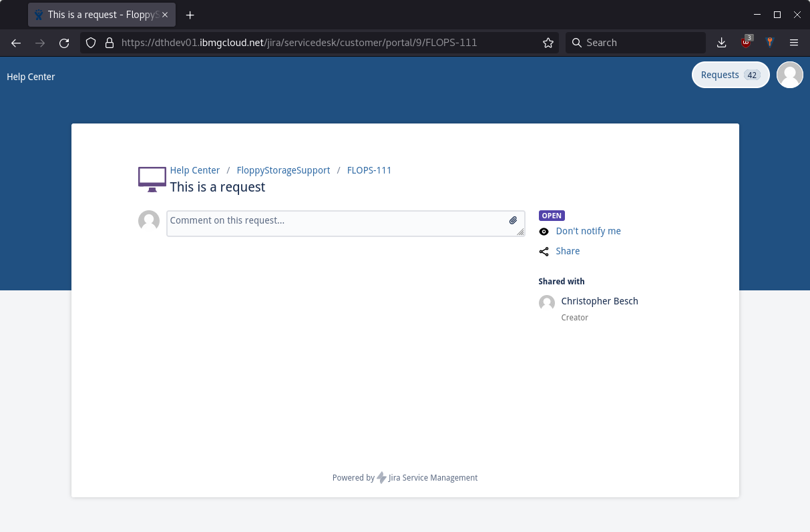The width and height of the screenshot is (810, 532).
Task: Click the purple monitor request type icon
Action: coord(152,179)
